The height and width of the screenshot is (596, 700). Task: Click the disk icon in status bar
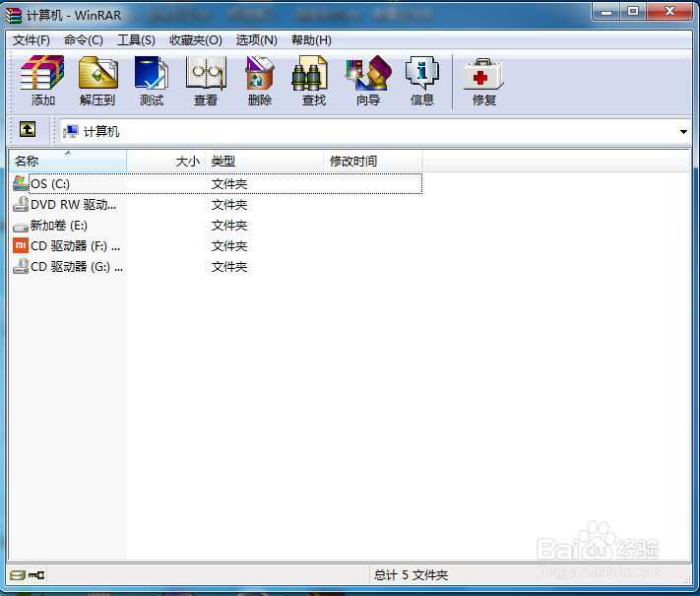tap(18, 575)
